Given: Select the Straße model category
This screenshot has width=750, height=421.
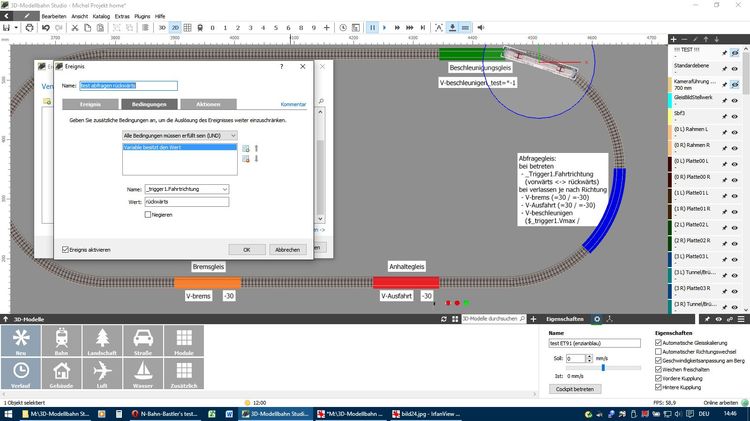Looking at the screenshot, I should 143,341.
